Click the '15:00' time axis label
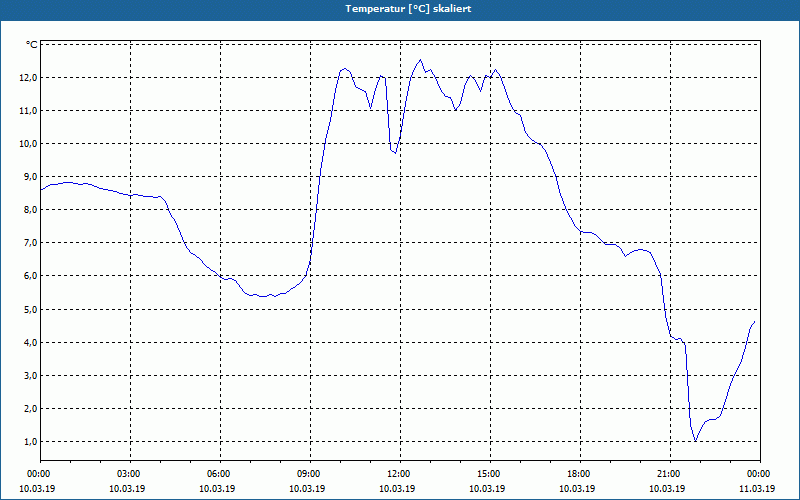The image size is (800, 500). click(x=490, y=474)
